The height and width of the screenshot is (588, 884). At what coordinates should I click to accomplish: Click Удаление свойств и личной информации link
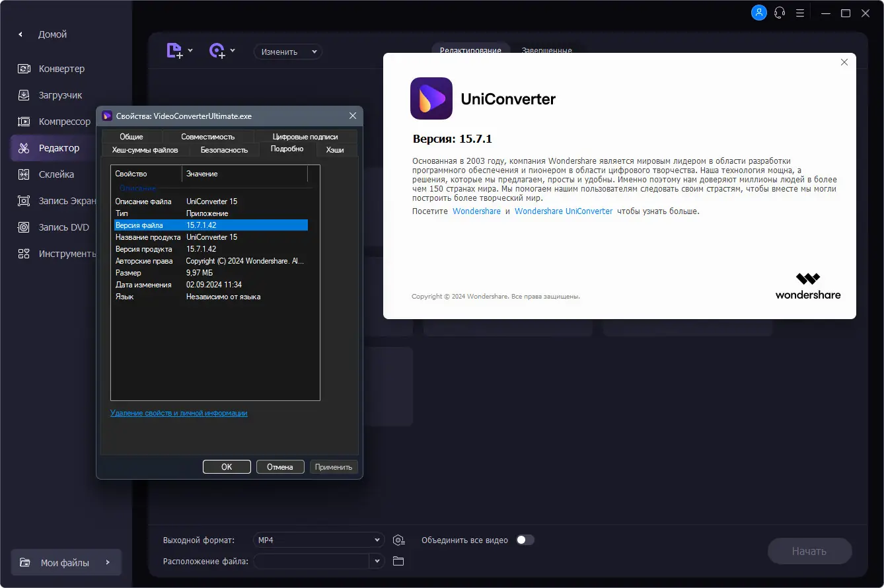click(x=179, y=413)
